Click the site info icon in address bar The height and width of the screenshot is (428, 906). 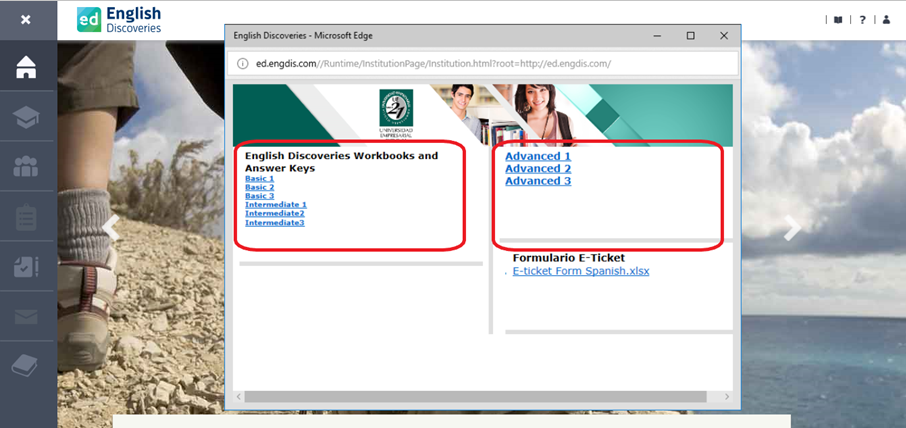pos(243,64)
